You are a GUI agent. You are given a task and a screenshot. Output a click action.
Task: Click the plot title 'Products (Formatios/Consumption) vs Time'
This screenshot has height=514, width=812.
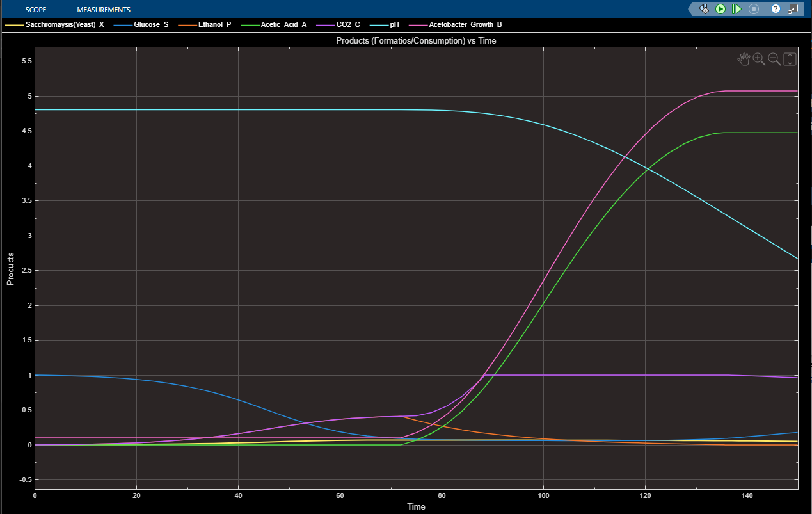click(x=416, y=40)
